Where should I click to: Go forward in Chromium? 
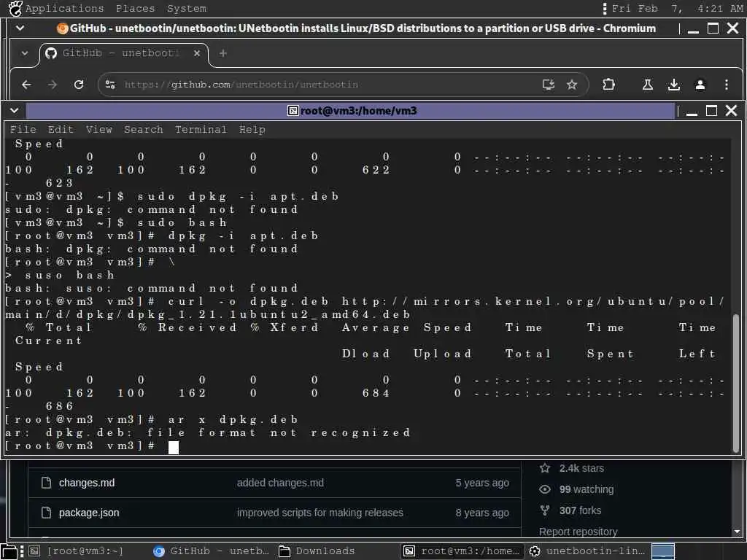pos(53,85)
